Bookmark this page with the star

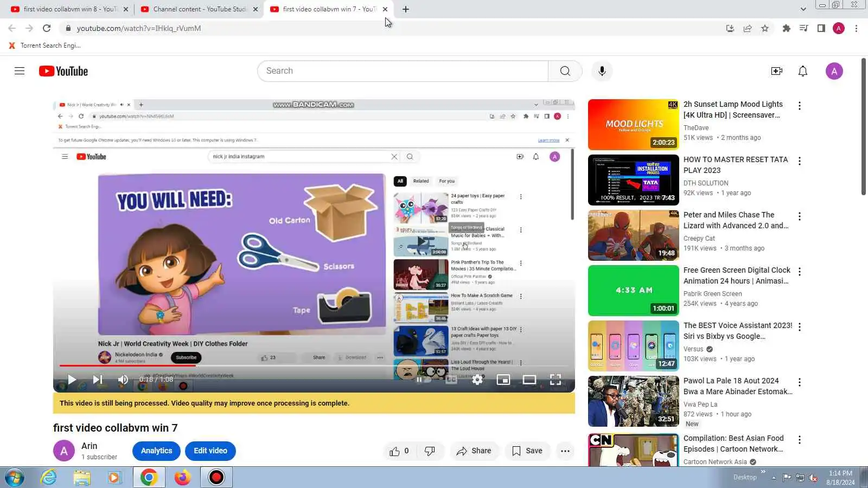coord(765,28)
